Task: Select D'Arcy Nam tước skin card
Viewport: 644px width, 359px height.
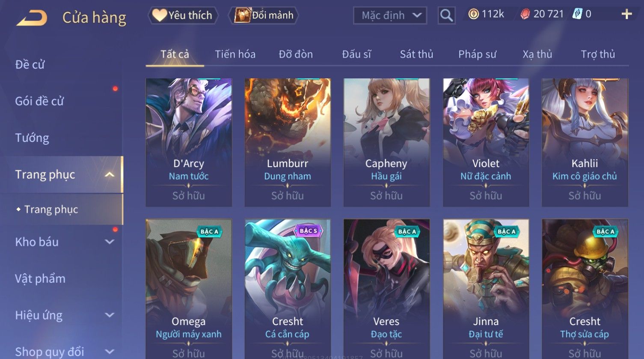Action: pyautogui.click(x=189, y=143)
